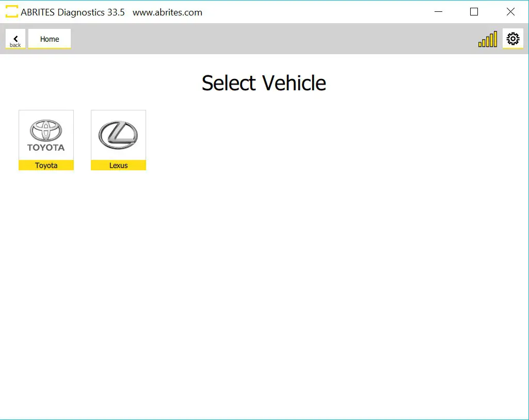Click the Lexus label on the yellow bar
The height and width of the screenshot is (420, 529).
tap(118, 165)
